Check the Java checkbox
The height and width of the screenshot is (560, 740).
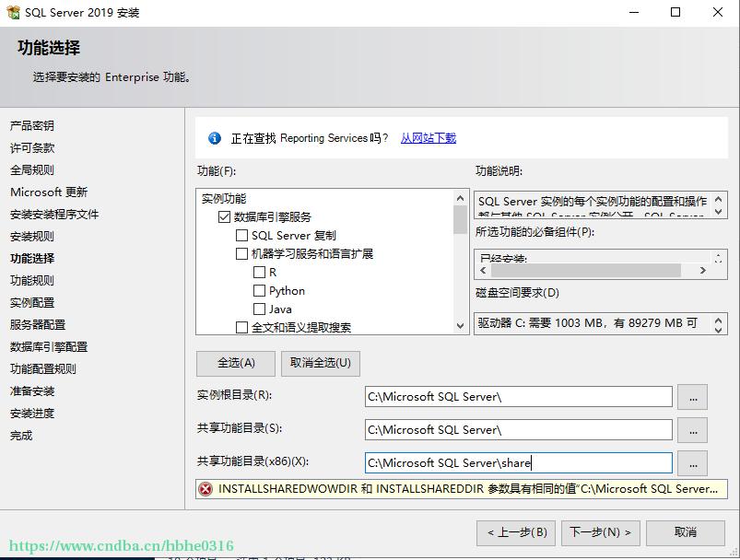pos(259,309)
